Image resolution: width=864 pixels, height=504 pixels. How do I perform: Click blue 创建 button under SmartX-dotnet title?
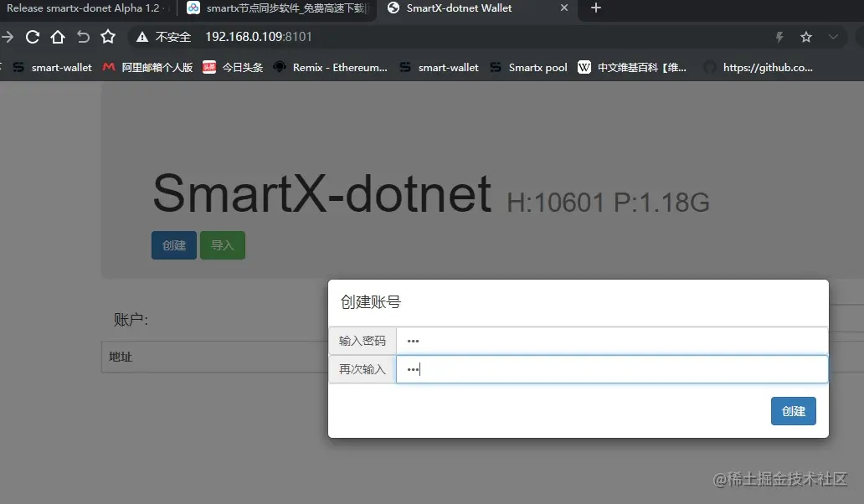point(174,245)
